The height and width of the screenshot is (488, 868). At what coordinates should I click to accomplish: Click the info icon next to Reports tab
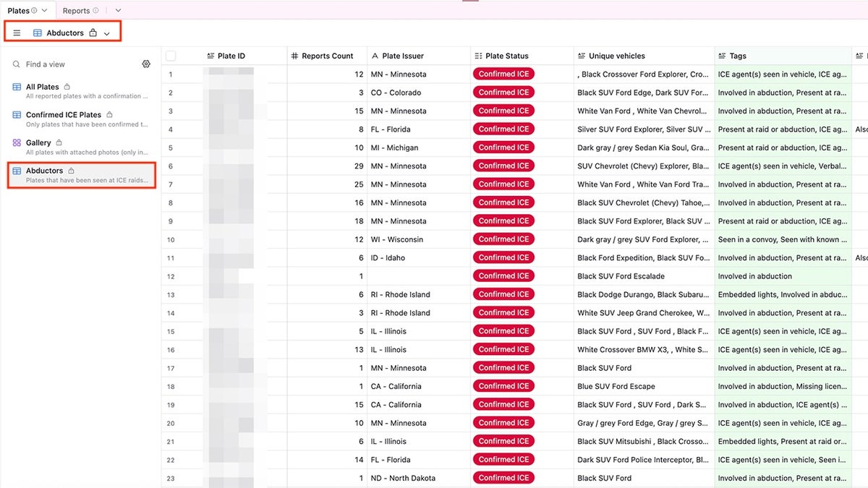(x=95, y=11)
